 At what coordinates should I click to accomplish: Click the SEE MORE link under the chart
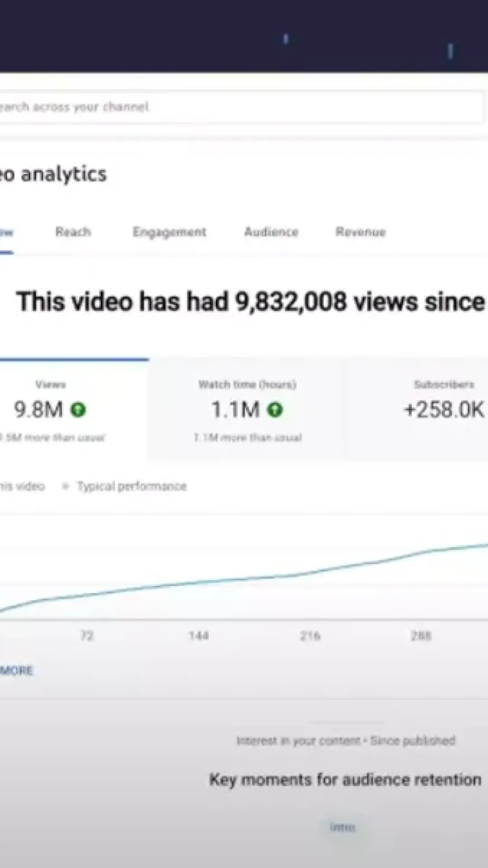tap(16, 670)
